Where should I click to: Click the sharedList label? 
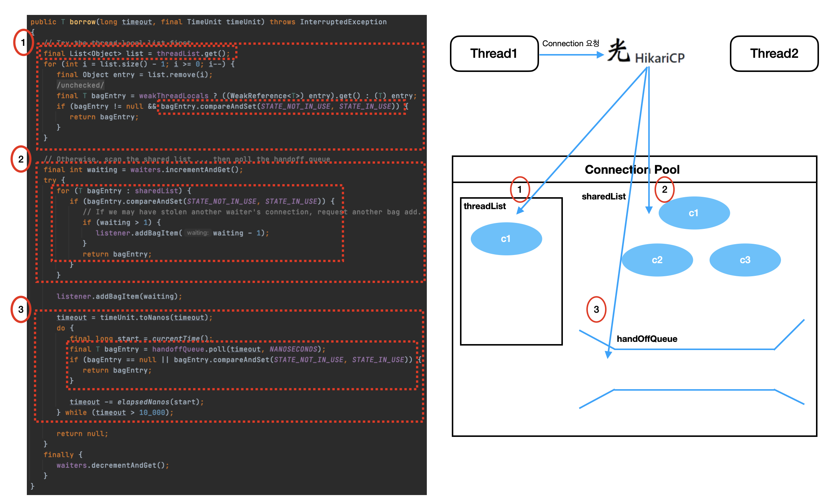(604, 196)
